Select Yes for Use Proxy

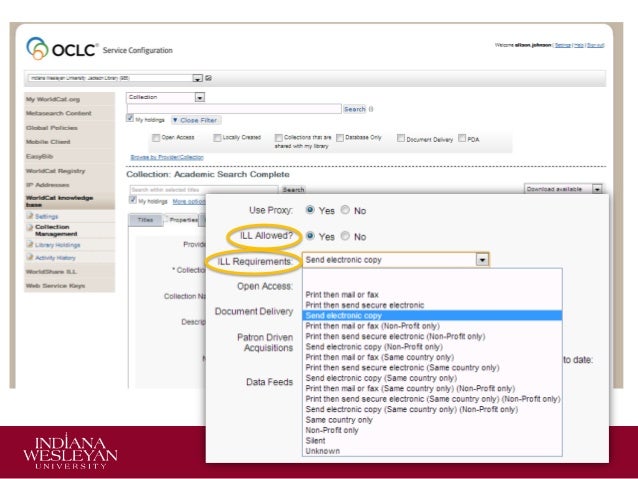(x=310, y=210)
